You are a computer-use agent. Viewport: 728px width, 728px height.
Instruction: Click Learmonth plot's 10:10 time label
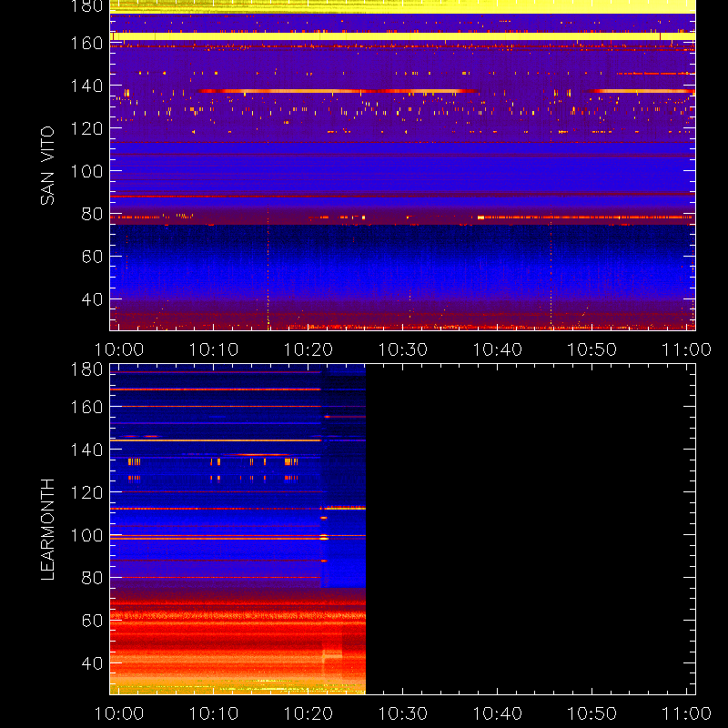[214, 713]
